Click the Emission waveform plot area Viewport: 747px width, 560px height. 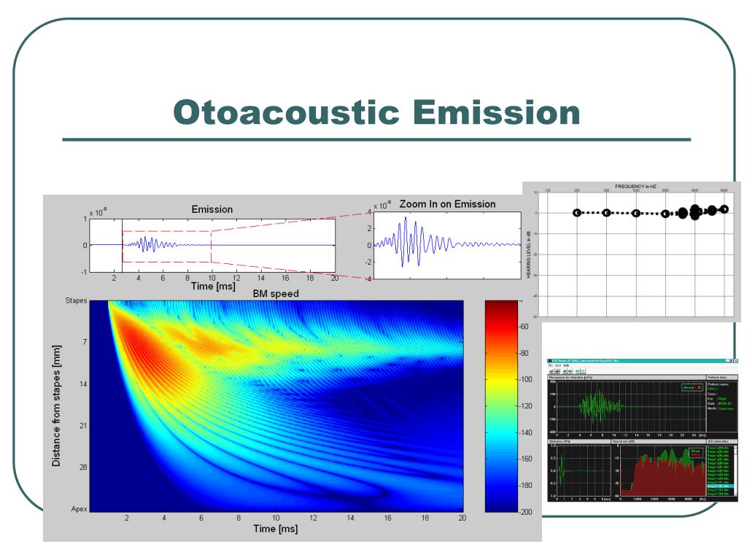[212, 245]
